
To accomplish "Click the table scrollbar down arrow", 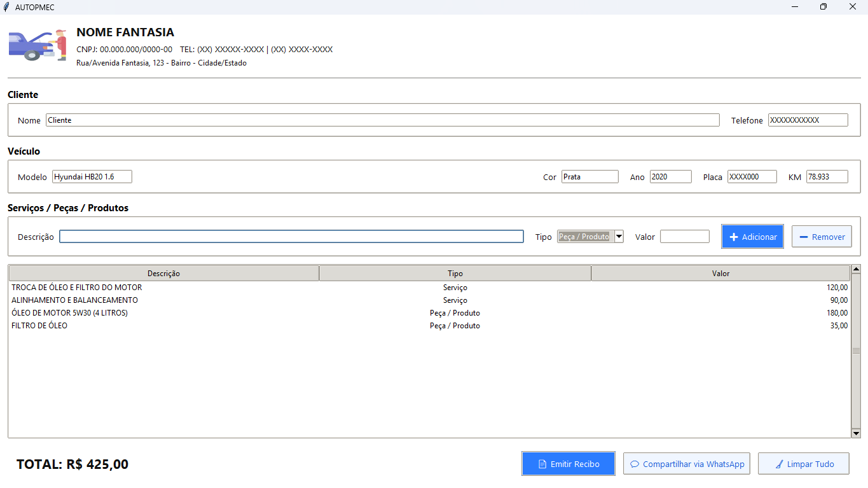I will tap(855, 433).
